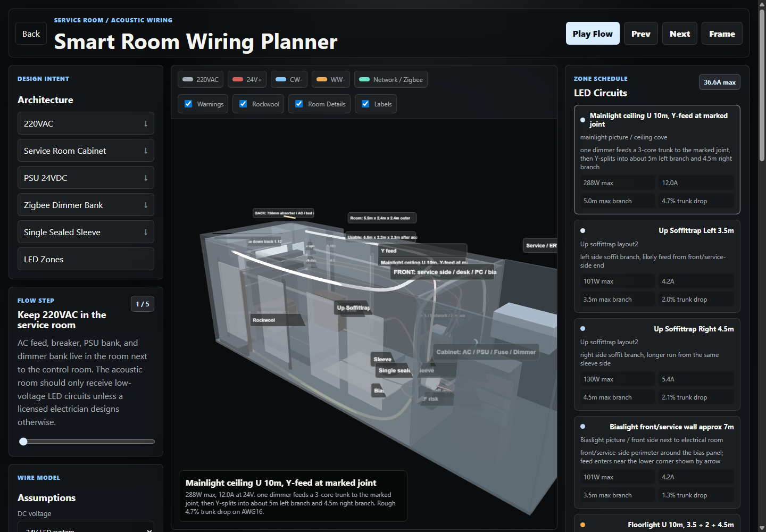Click the Up Soffittrap label in 3D view
The image size is (766, 532).
pos(353,307)
